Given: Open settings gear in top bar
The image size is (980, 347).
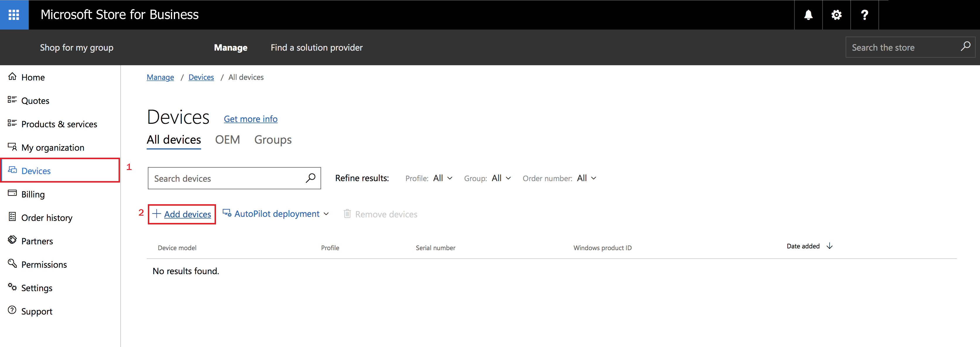Looking at the screenshot, I should click(x=836, y=15).
